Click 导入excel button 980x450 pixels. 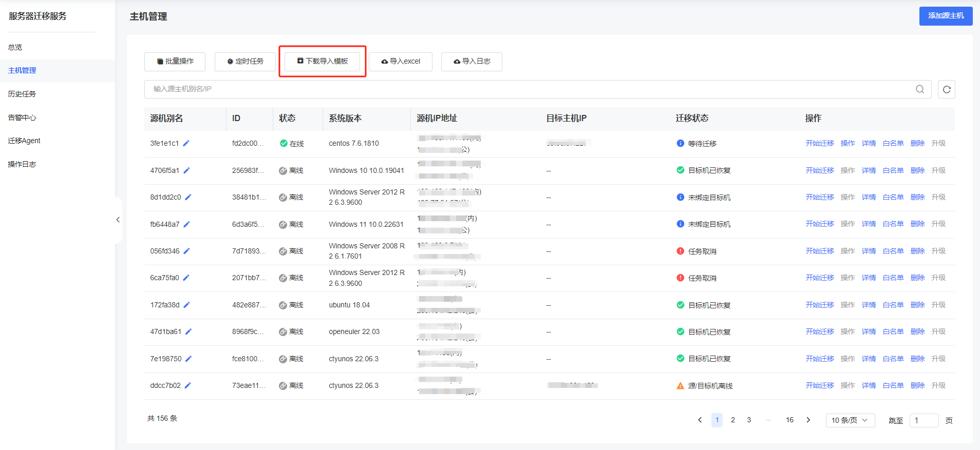click(x=401, y=62)
